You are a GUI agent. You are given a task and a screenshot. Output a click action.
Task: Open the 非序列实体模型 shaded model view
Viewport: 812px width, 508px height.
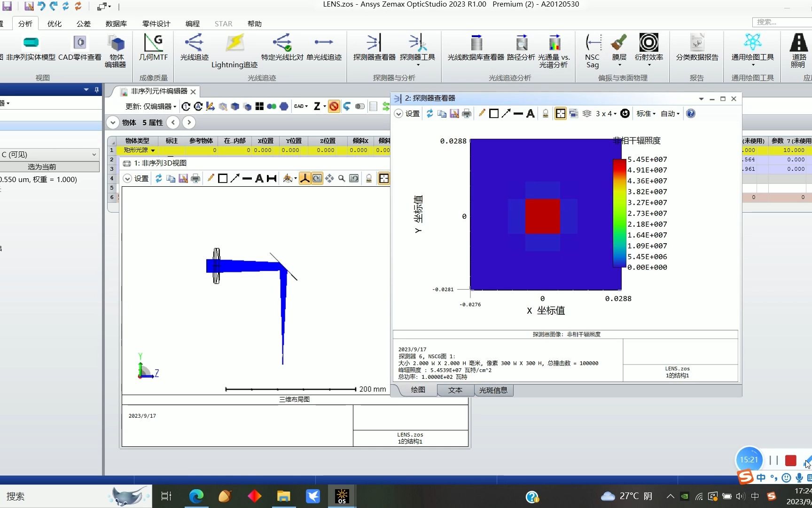[x=31, y=48]
